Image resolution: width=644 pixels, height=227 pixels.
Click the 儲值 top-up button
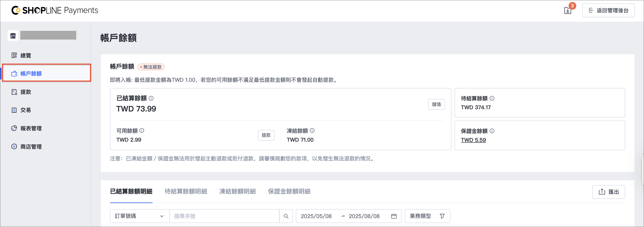click(x=436, y=104)
